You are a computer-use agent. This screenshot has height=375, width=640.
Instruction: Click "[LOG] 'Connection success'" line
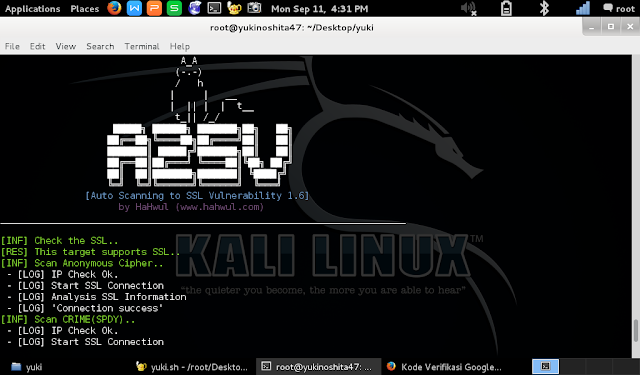[90, 308]
